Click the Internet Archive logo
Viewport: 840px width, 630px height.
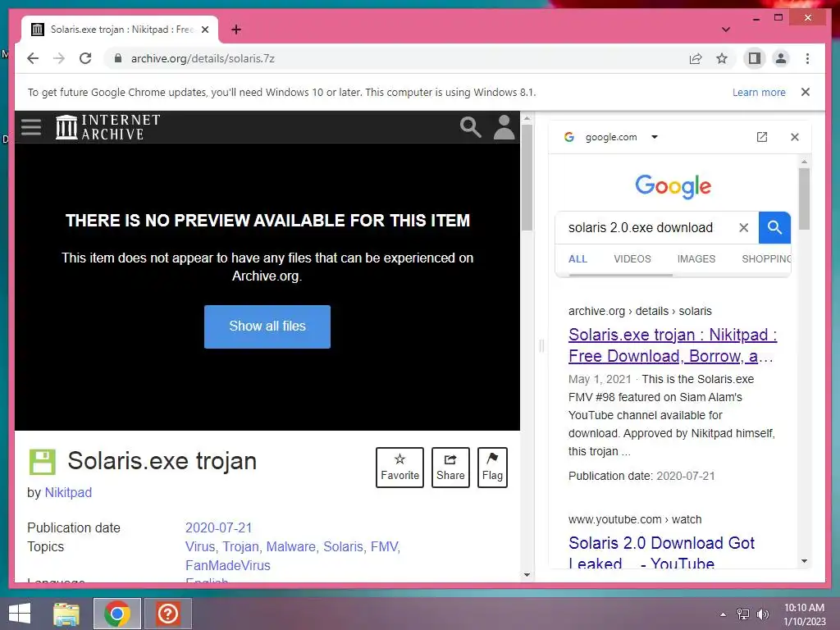point(107,127)
